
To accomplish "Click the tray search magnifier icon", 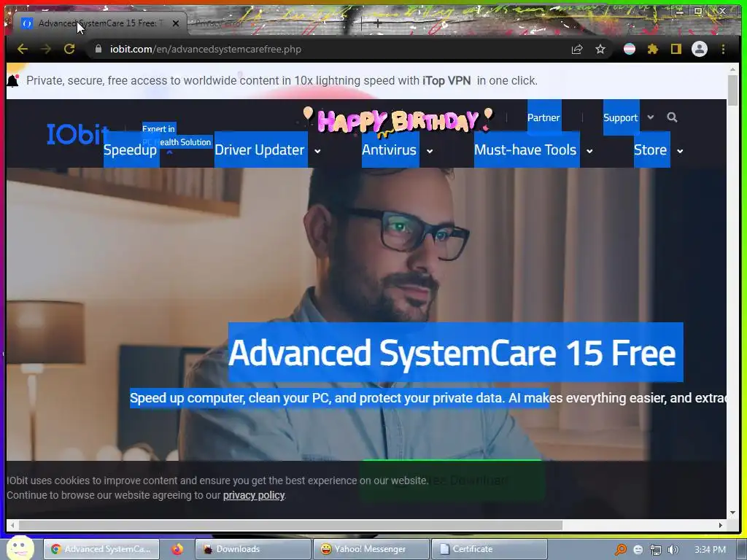I will (621, 550).
